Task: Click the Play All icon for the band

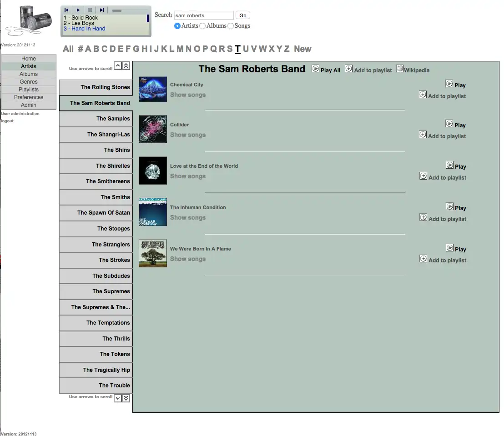Action: point(316,69)
